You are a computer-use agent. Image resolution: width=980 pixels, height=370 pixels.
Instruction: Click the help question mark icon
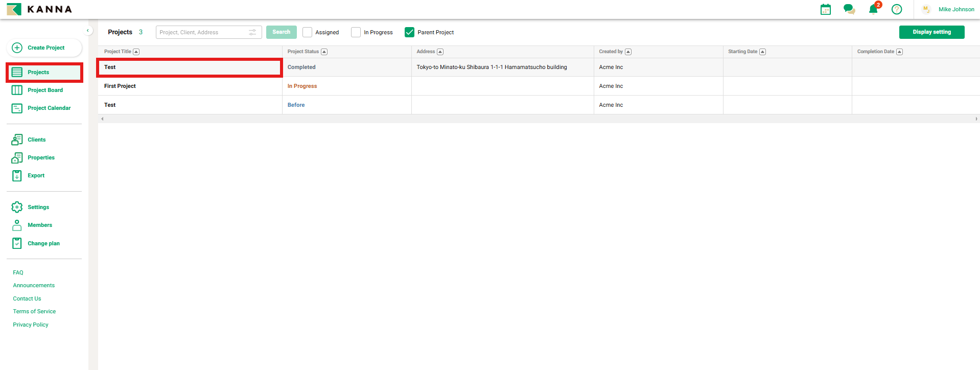point(896,9)
